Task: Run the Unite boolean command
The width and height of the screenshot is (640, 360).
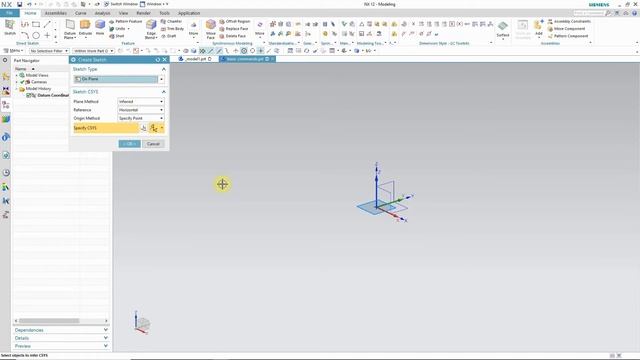Action: pyautogui.click(x=118, y=29)
